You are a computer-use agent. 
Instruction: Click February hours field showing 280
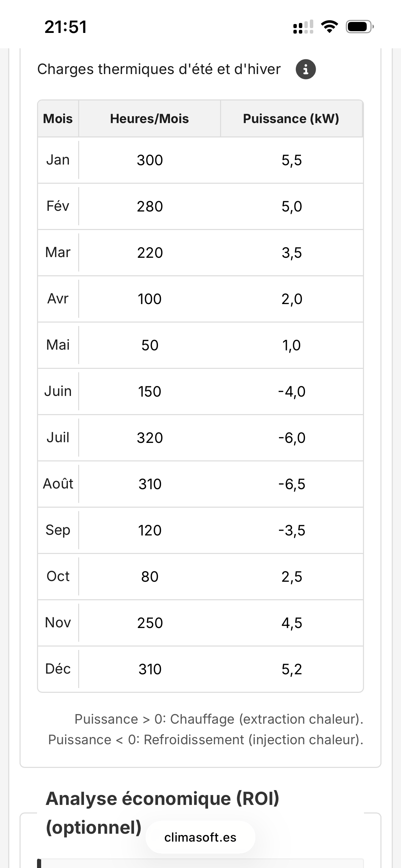pos(150,206)
